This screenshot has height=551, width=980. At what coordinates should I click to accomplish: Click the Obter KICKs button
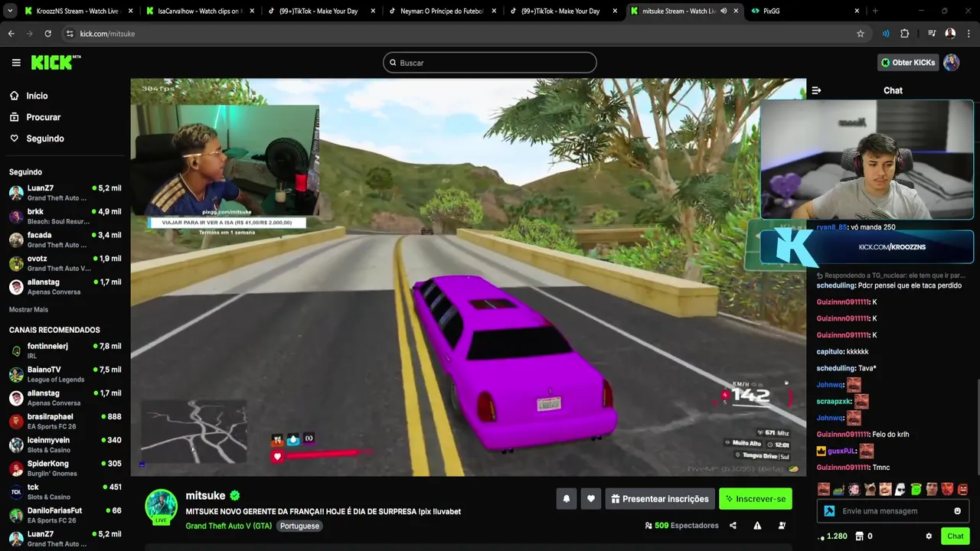tap(907, 63)
